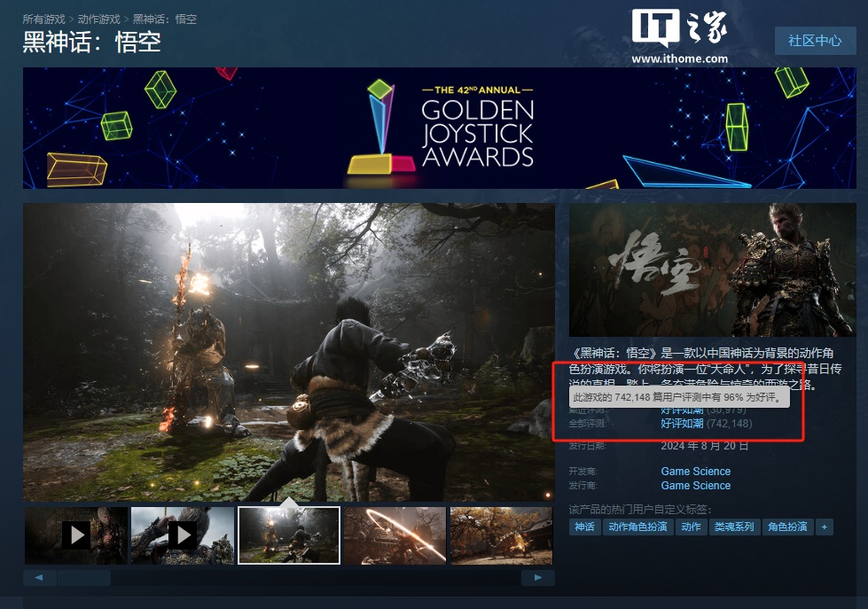Click the 悟空 game header image

click(713, 269)
